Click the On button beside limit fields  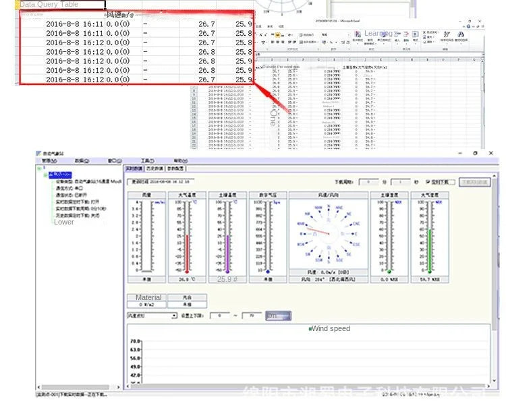[278, 316]
